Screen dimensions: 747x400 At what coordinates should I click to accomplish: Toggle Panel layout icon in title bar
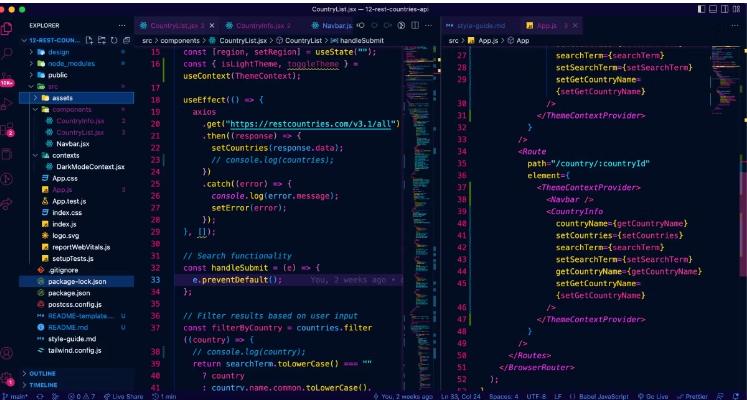click(x=713, y=9)
